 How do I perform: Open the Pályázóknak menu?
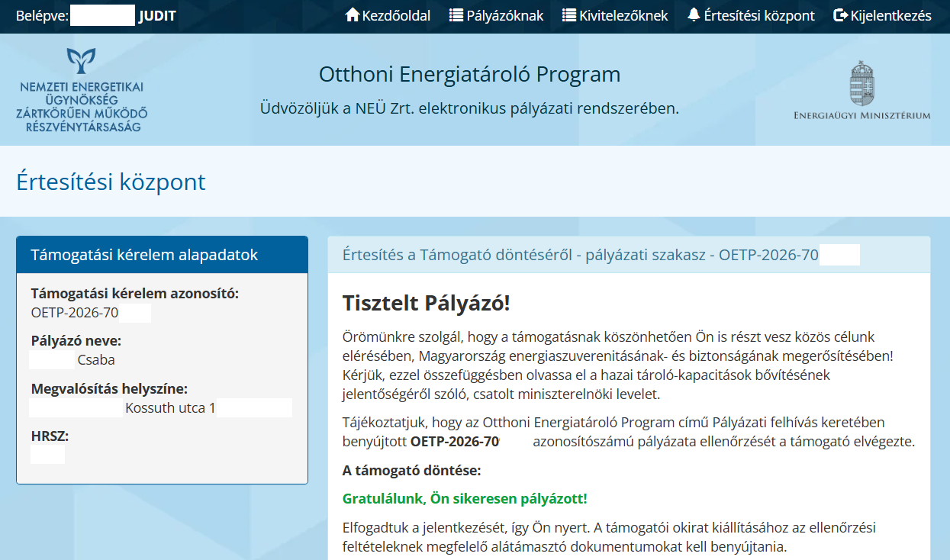pos(505,15)
